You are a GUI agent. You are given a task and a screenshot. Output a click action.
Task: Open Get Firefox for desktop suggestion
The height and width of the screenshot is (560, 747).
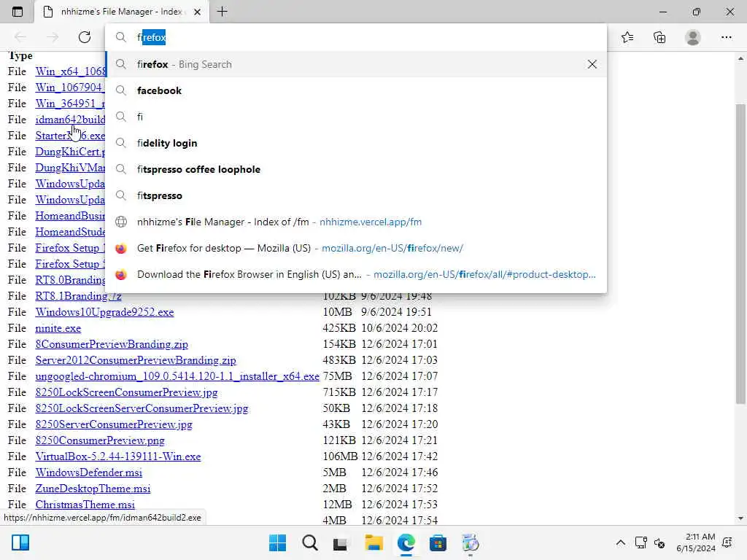click(356, 248)
